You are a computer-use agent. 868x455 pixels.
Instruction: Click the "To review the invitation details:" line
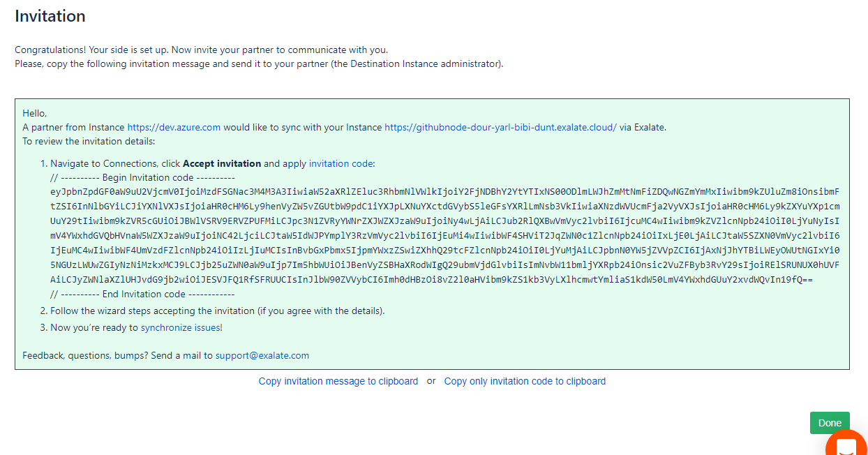tap(89, 141)
